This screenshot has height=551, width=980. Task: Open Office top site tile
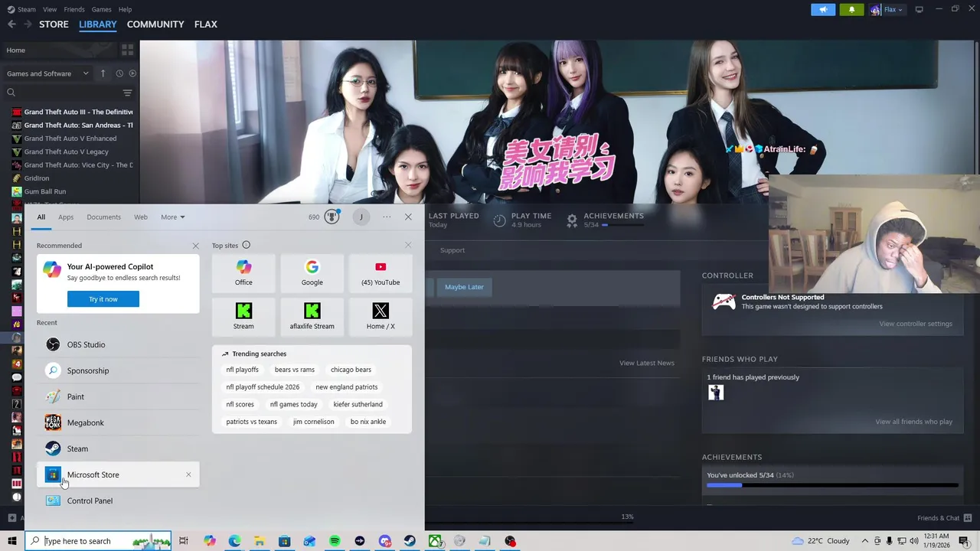[243, 272]
